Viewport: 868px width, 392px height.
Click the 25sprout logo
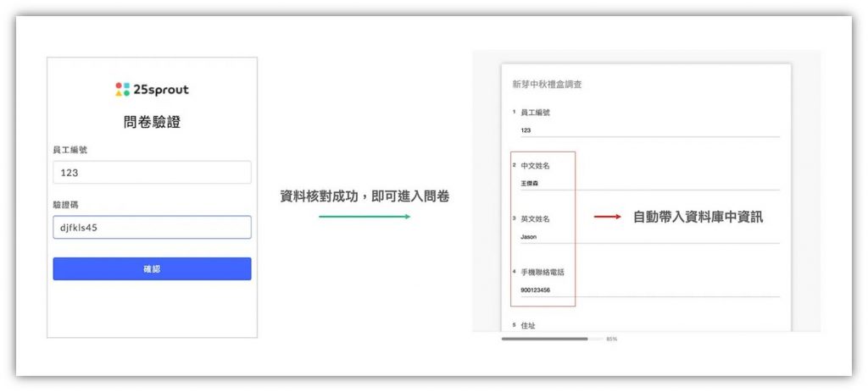152,90
